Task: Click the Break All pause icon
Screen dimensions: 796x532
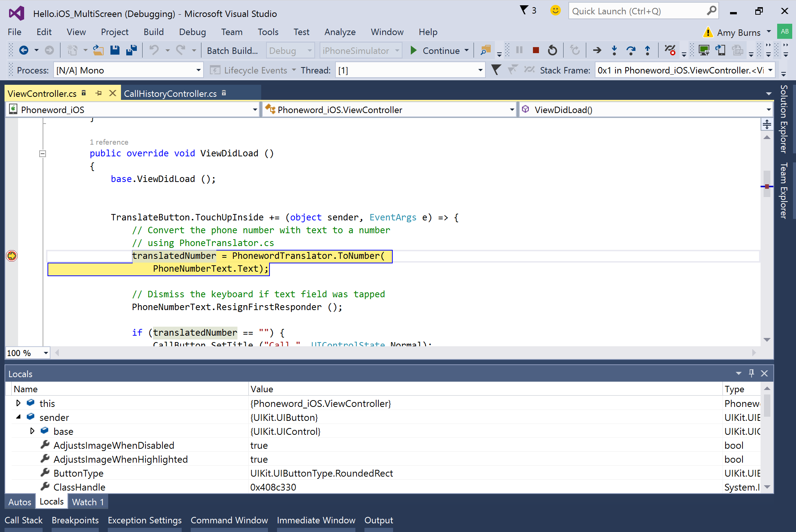Action: (x=519, y=50)
